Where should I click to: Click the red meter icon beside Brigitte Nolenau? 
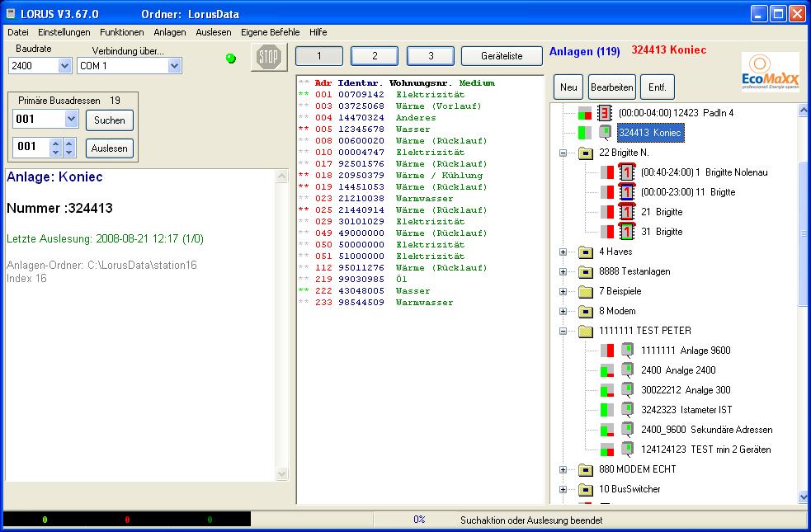point(626,172)
